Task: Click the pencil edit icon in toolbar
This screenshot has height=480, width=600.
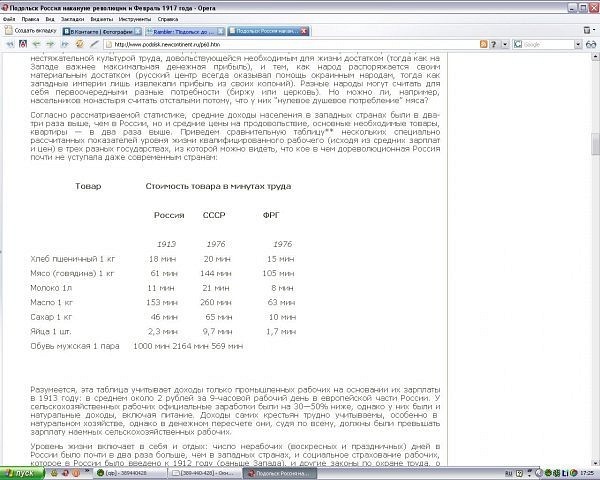Action: pyautogui.click(x=94, y=44)
